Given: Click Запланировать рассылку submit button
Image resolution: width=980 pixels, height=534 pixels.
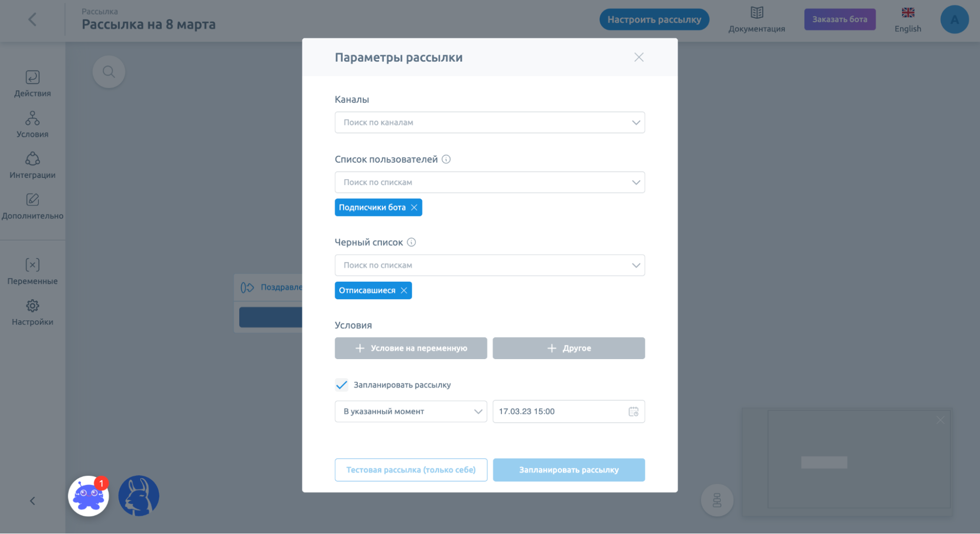Looking at the screenshot, I should tap(568, 469).
